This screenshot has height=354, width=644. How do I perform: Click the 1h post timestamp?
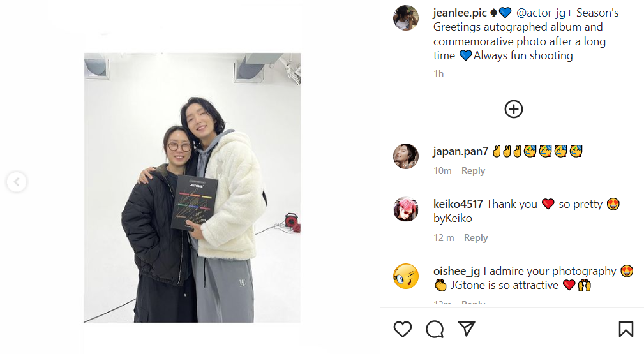pyautogui.click(x=438, y=74)
